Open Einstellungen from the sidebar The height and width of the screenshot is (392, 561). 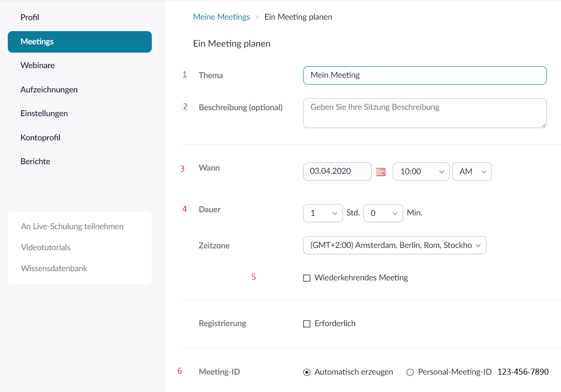coord(44,113)
